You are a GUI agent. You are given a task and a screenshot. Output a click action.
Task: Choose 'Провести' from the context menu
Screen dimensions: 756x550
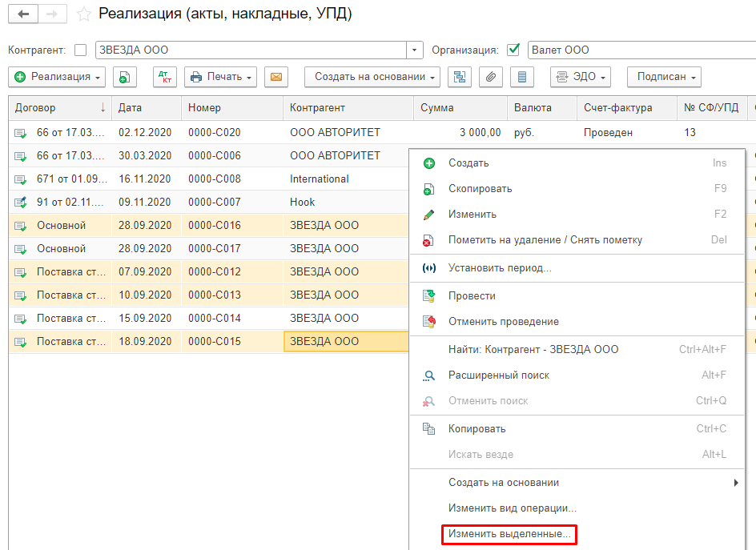472,296
